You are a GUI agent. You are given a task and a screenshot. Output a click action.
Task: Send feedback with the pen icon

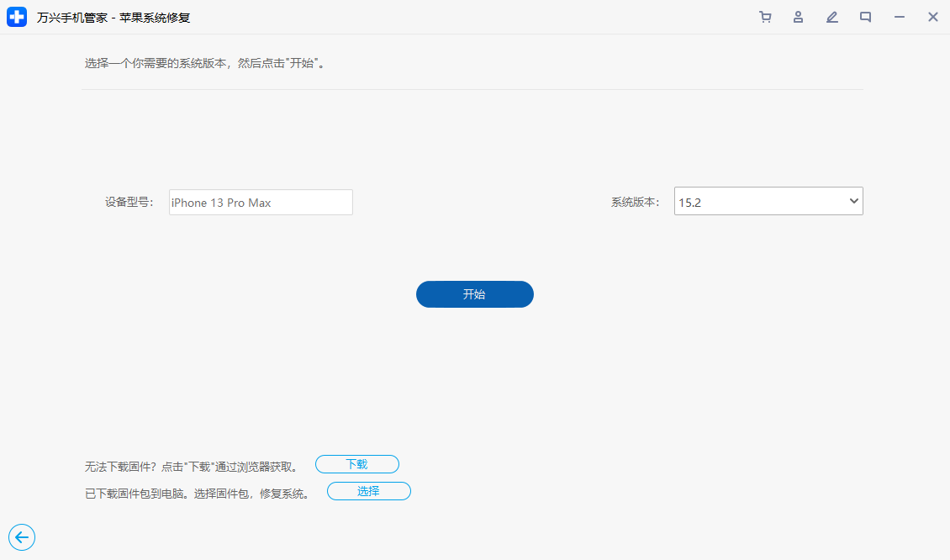[831, 17]
